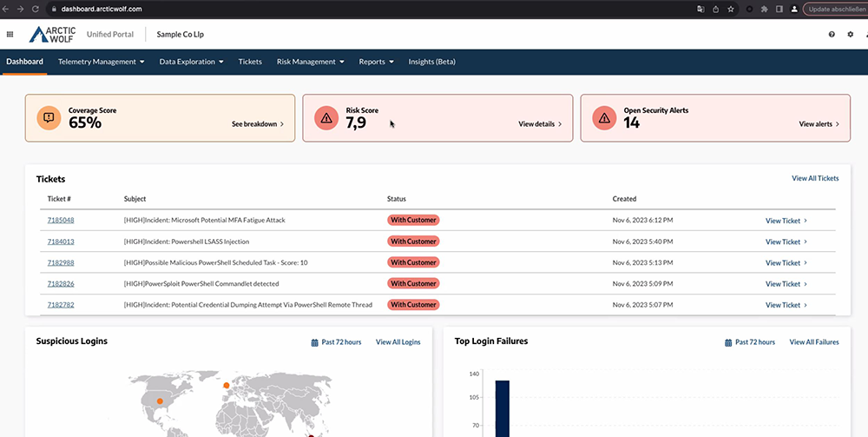Expand the Telemetry Management dropdown
868x437 pixels.
pyautogui.click(x=101, y=62)
